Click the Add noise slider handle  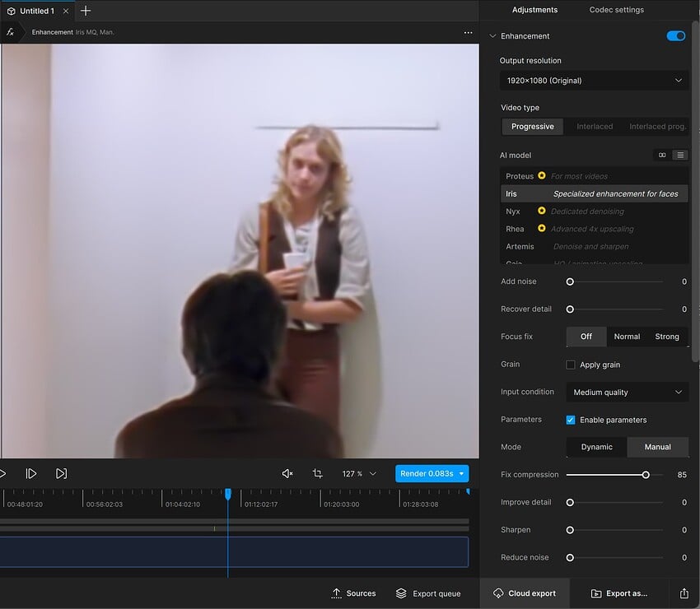570,281
